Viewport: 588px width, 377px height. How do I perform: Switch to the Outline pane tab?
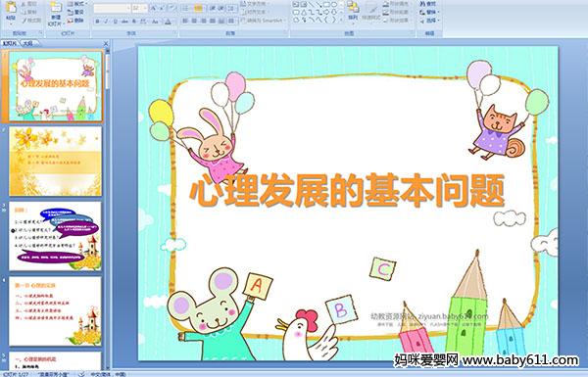27,43
